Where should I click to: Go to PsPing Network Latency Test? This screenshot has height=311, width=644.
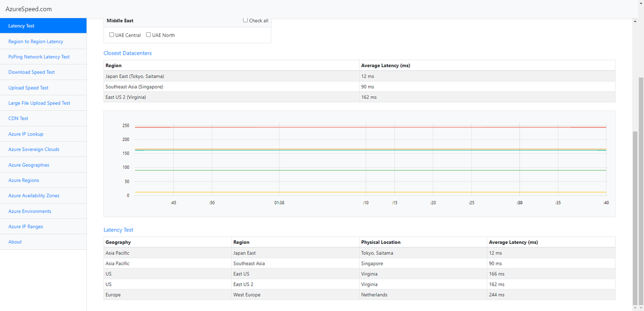tap(43, 56)
